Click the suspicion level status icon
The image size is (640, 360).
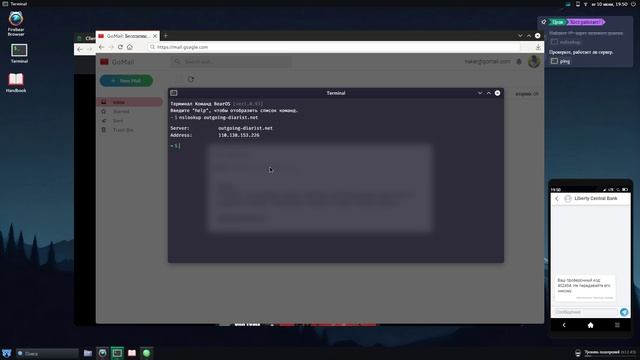click(x=578, y=353)
